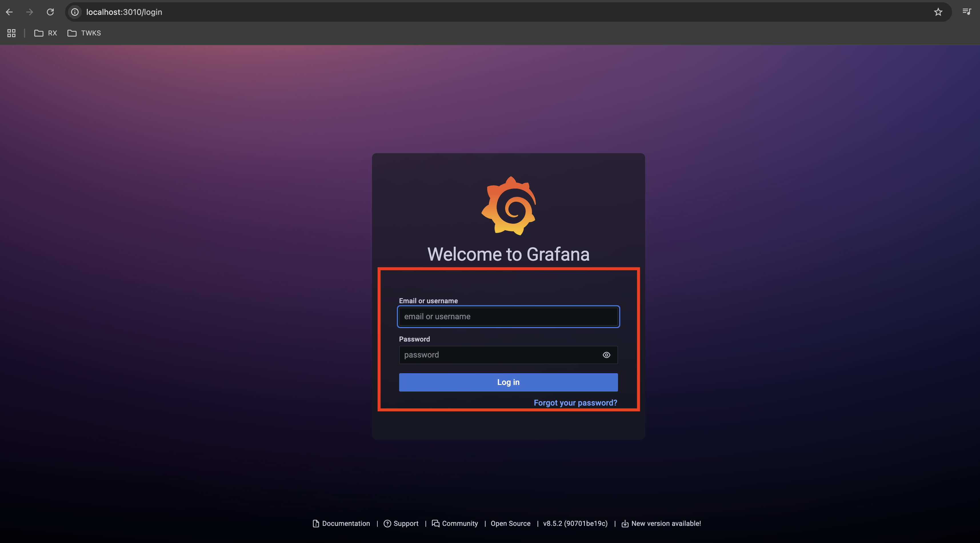The image size is (980, 543).
Task: Open site information icon in address bar
Action: click(x=75, y=12)
